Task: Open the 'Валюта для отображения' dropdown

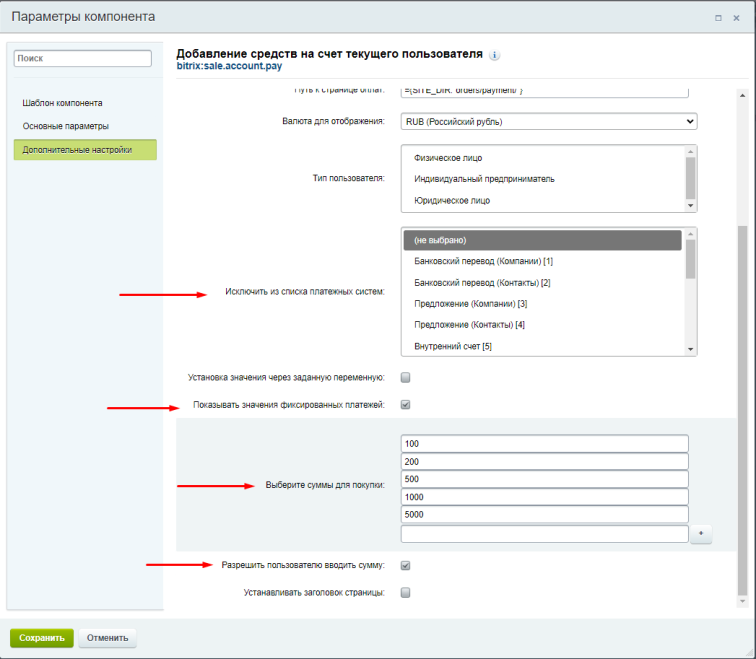Action: pos(549,121)
